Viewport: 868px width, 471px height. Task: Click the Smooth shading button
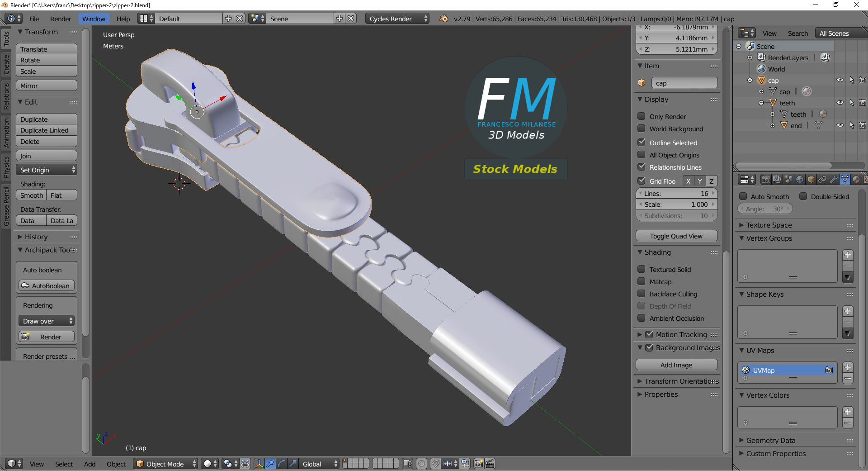coord(31,195)
